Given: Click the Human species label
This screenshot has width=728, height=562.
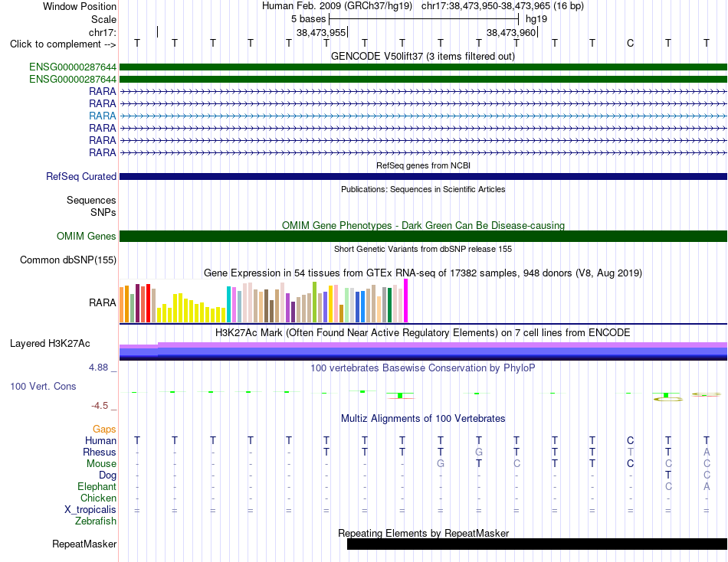Looking at the screenshot, I should click(100, 440).
